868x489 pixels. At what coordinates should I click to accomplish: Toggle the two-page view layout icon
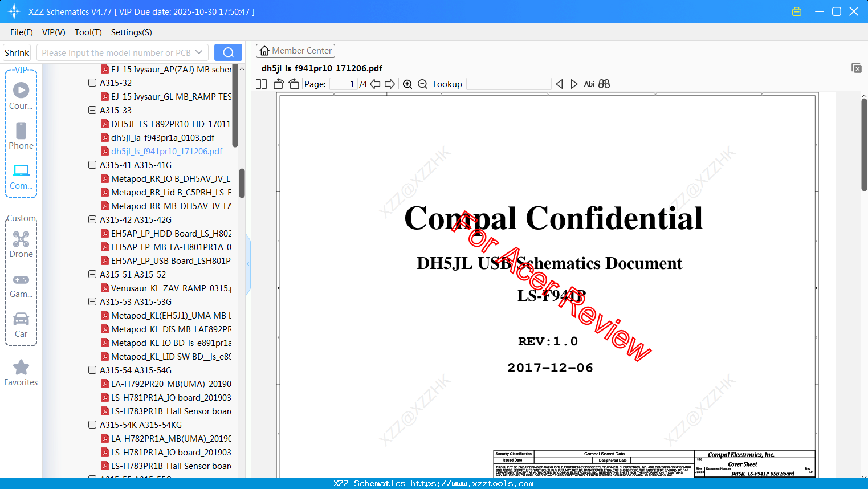(261, 84)
